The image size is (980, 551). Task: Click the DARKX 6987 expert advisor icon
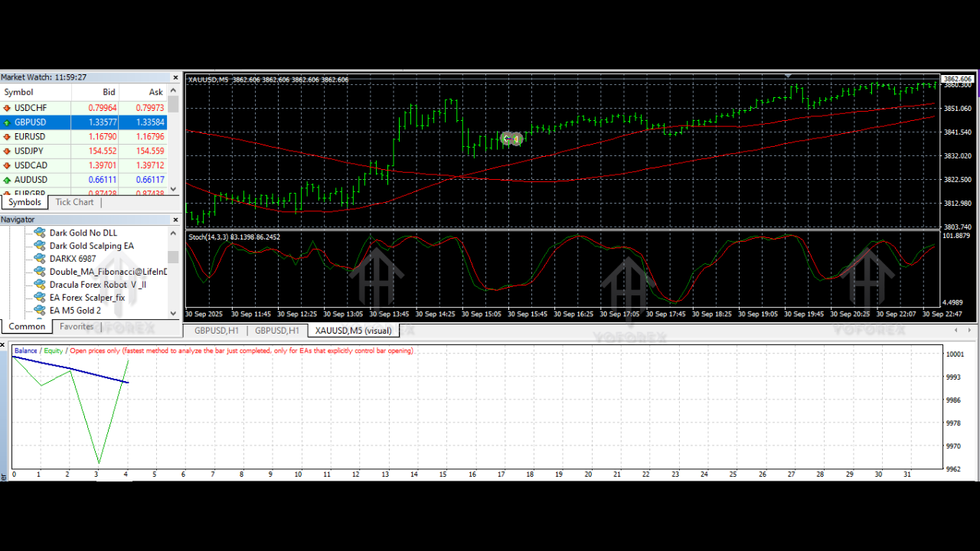pos(40,259)
